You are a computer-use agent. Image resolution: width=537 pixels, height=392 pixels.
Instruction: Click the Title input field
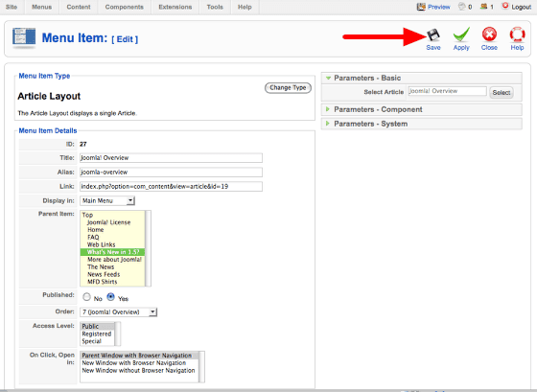(x=171, y=158)
